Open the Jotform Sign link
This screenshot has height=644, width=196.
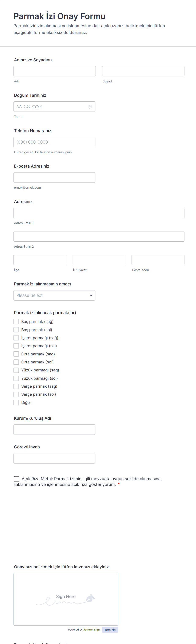pyautogui.click(x=91, y=630)
